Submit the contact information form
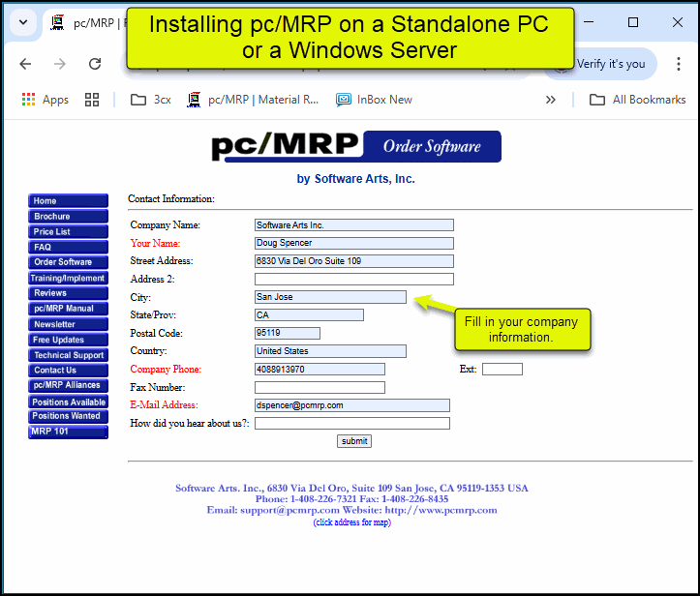Image resolution: width=700 pixels, height=596 pixels. [354, 441]
